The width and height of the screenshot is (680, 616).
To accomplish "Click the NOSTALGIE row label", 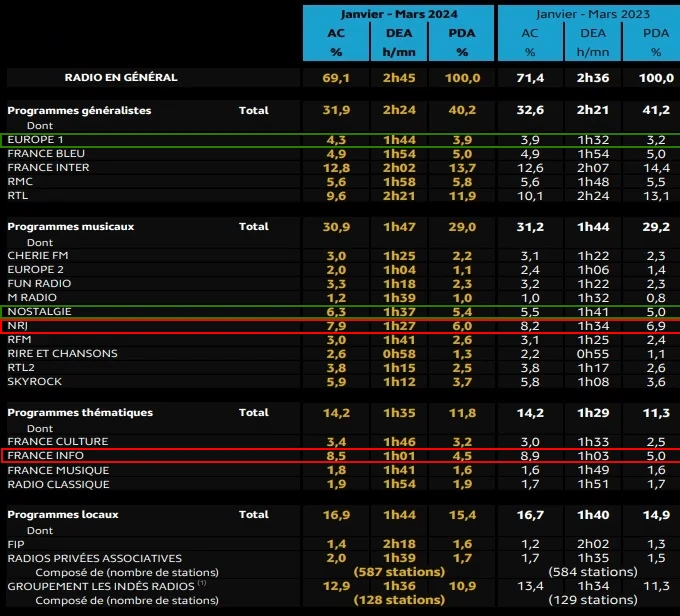I will [x=38, y=312].
